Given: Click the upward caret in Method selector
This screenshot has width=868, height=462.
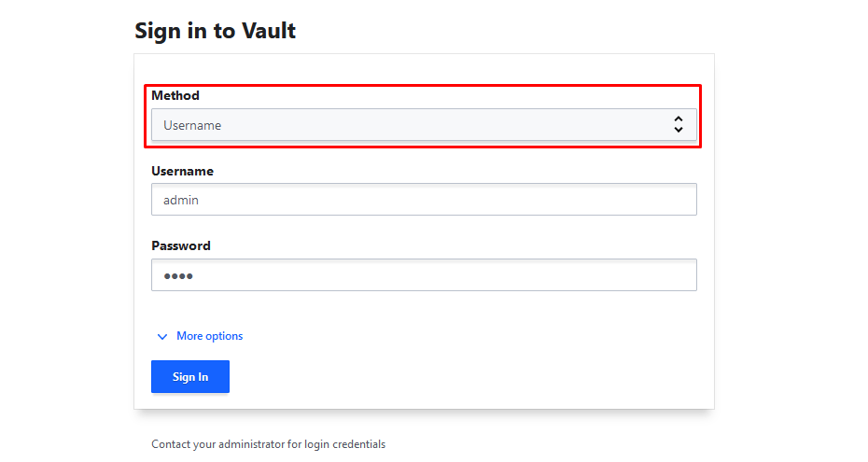Looking at the screenshot, I should (x=679, y=119).
